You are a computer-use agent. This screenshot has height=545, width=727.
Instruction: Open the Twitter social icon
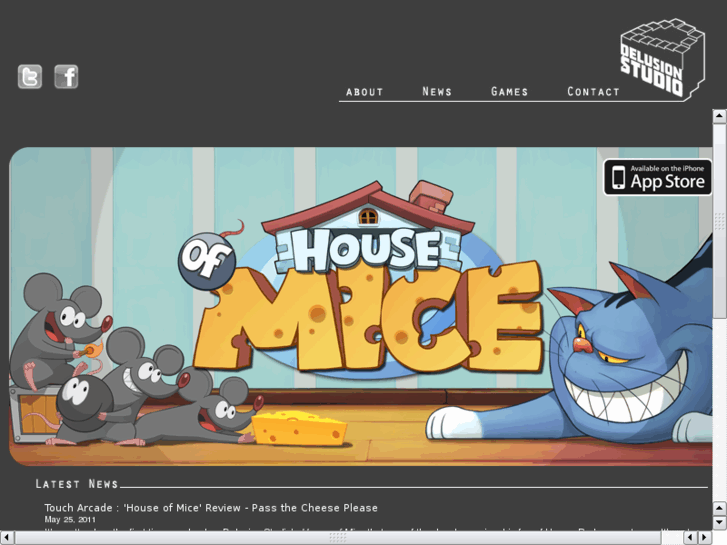30,77
